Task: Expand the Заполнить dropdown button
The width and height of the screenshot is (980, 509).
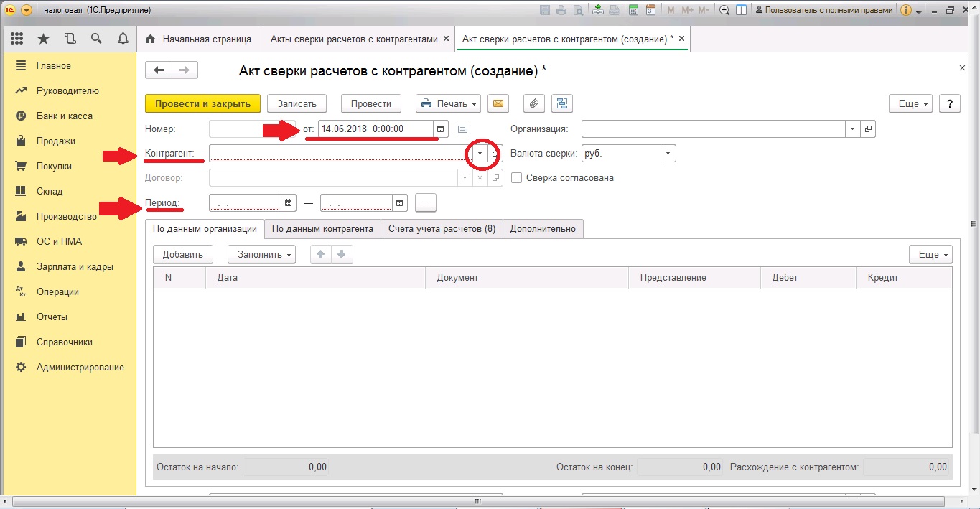Action: (x=261, y=254)
